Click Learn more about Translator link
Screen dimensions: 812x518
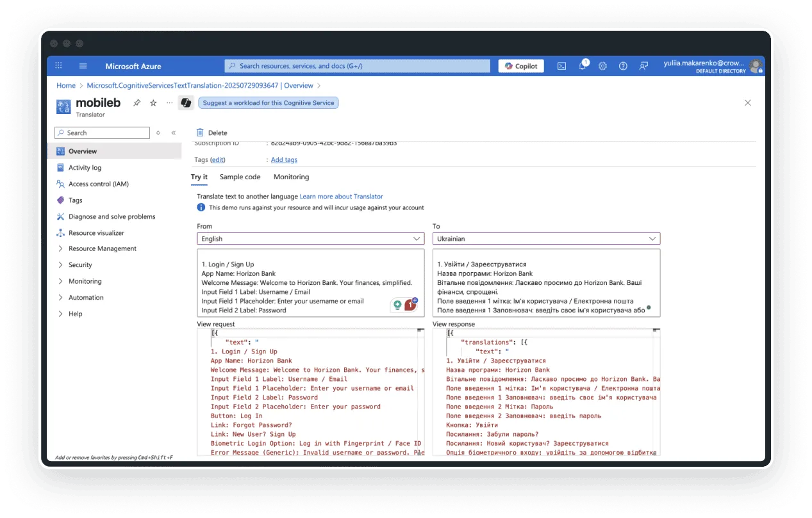pos(342,196)
